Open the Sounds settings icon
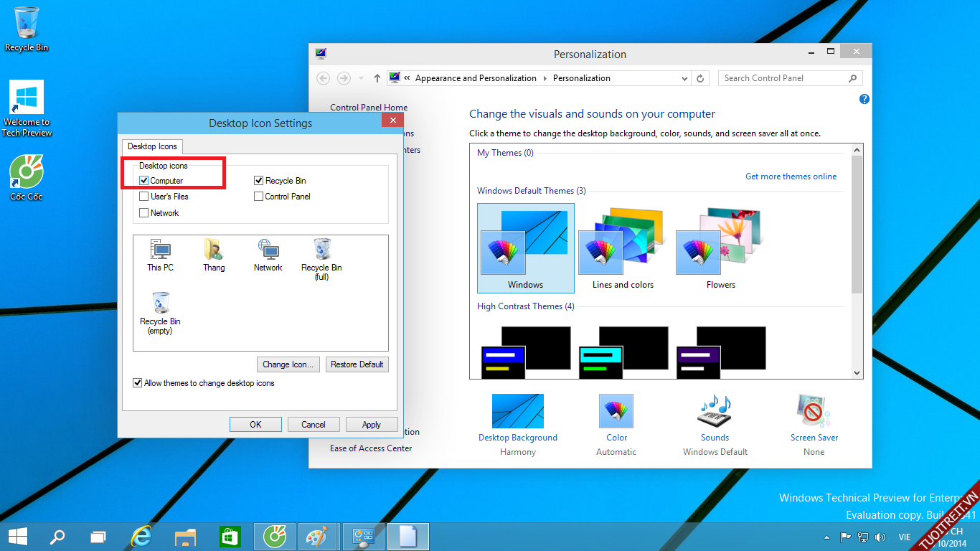 click(715, 411)
